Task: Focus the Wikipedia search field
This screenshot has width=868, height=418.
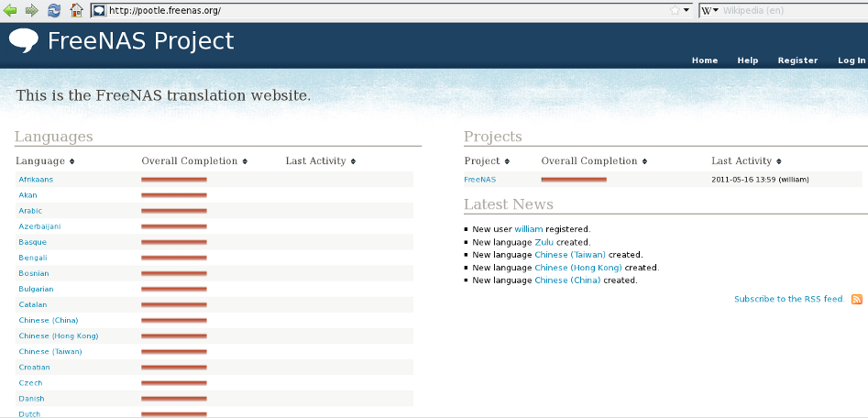Action: pos(794,10)
